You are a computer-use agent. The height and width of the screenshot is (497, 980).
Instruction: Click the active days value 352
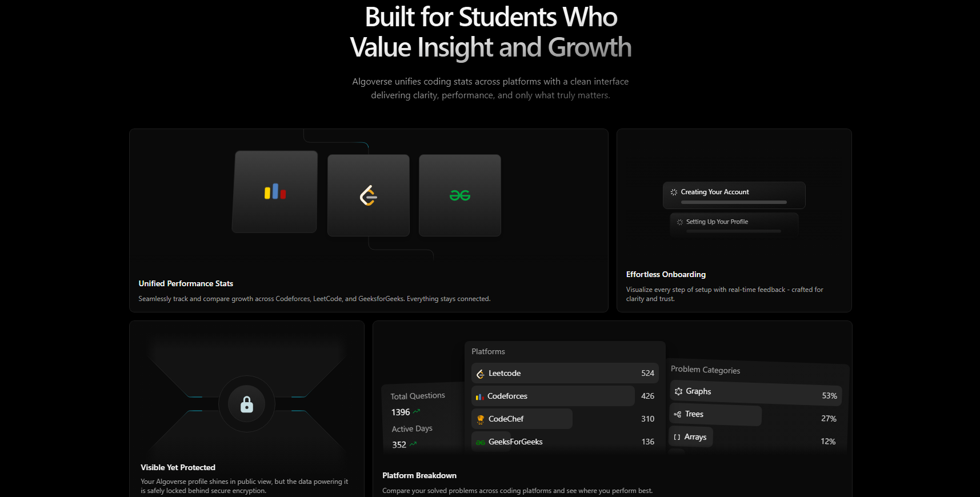[399, 444]
